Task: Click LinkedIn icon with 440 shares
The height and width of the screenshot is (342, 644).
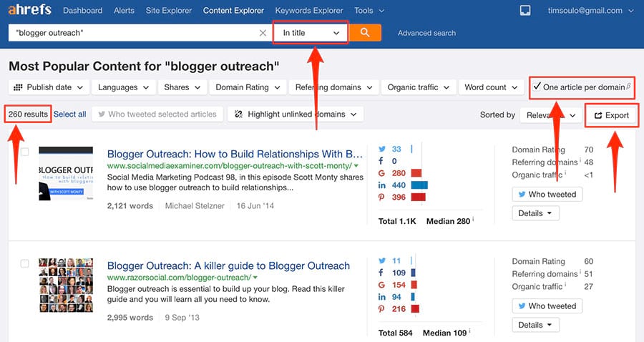Action: coord(382,185)
